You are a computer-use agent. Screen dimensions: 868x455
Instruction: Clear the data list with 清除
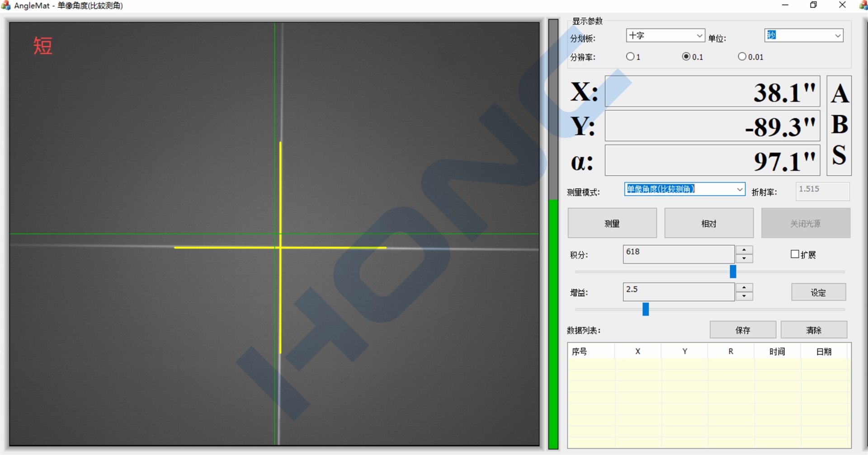point(813,330)
